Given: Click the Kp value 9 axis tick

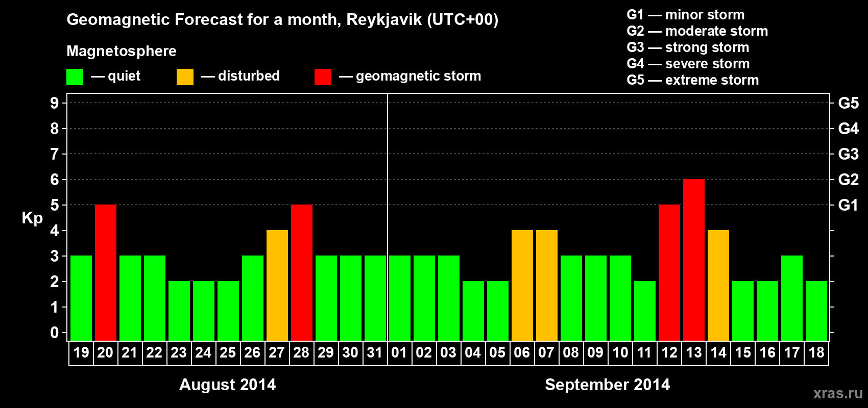Looking at the screenshot, I should pyautogui.click(x=55, y=103).
